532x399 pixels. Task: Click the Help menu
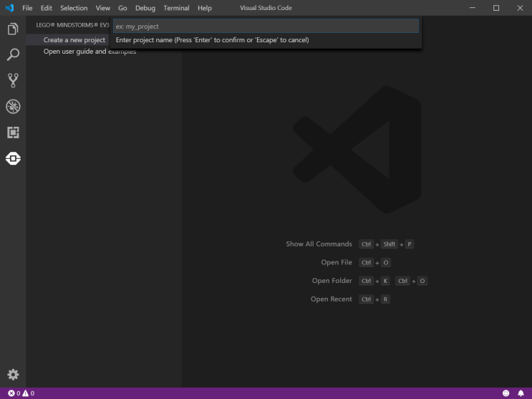pos(205,8)
